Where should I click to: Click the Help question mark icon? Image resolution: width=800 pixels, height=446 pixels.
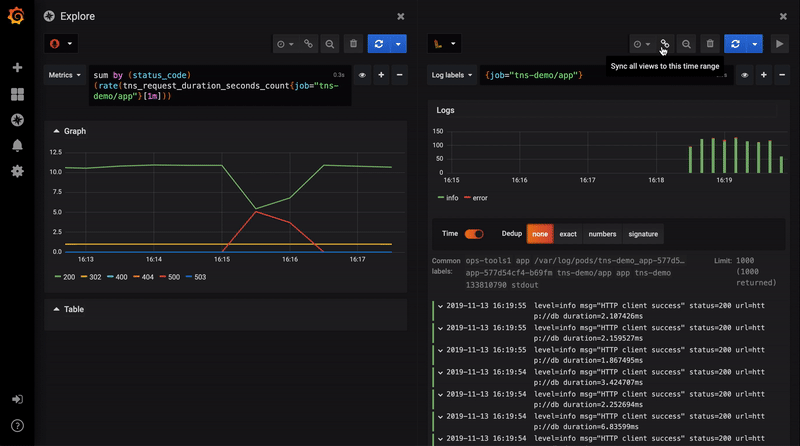(17, 425)
